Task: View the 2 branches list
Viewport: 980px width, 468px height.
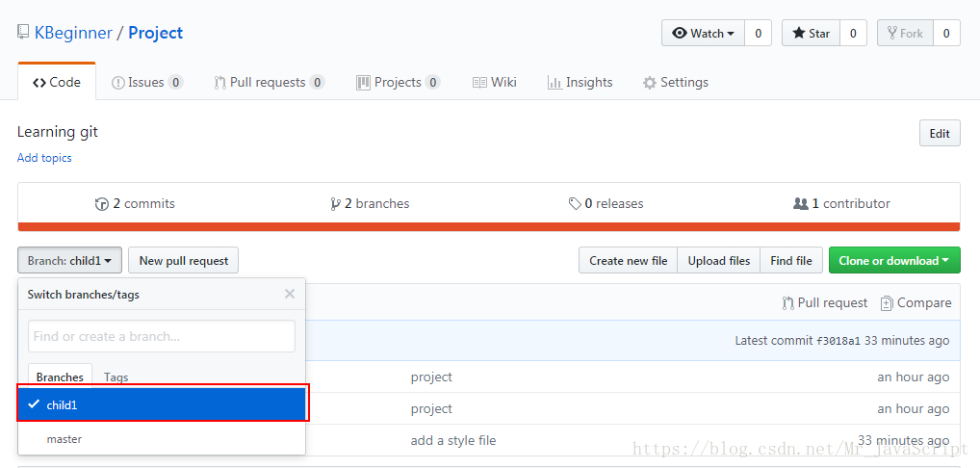Action: [x=370, y=203]
